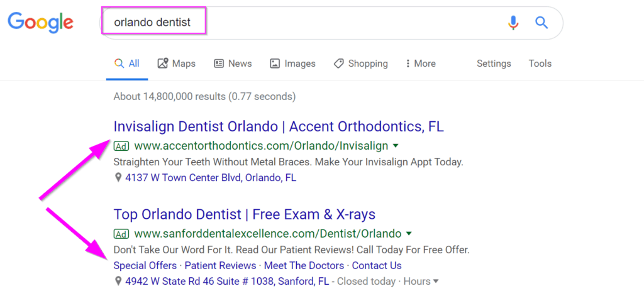Open search Settings
The height and width of the screenshot is (303, 644).
(494, 63)
